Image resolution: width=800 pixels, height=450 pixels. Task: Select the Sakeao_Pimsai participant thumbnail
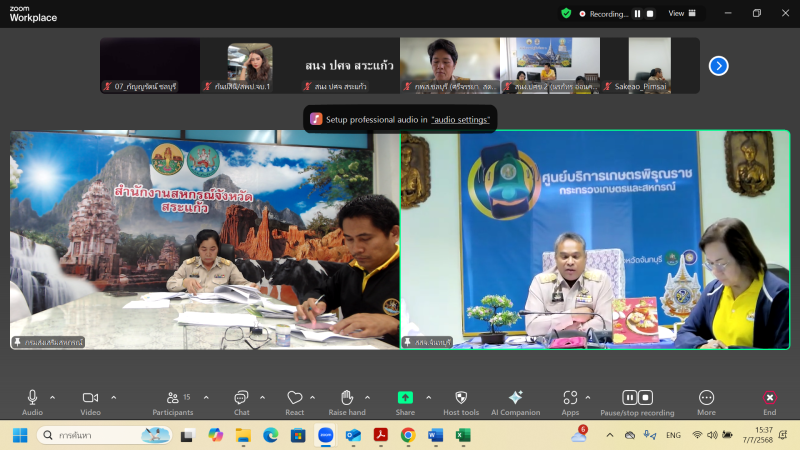click(650, 65)
